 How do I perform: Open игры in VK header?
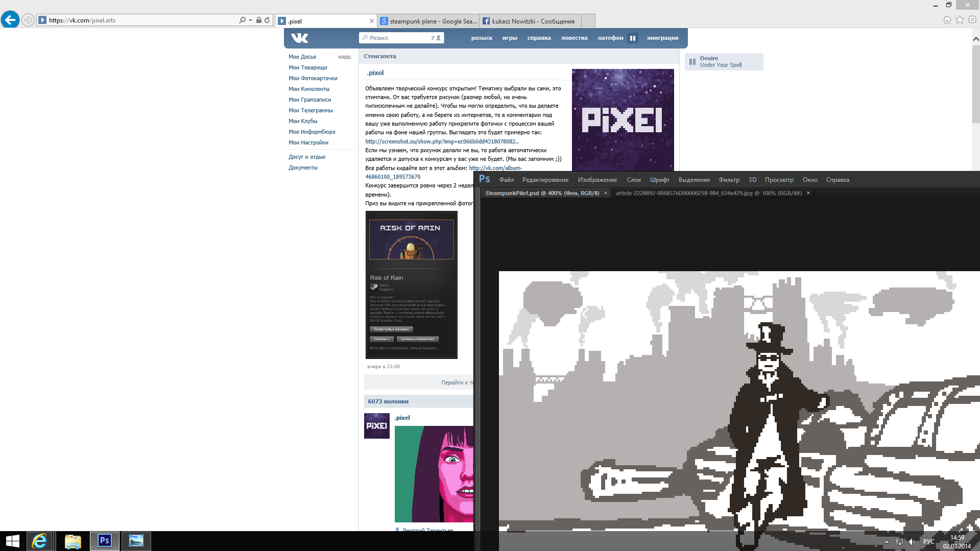click(510, 38)
